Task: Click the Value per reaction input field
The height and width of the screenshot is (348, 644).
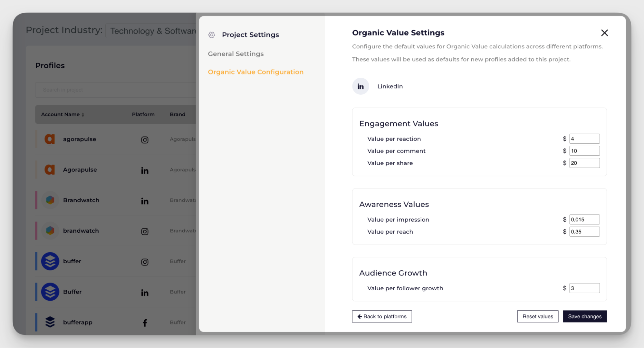Action: (x=584, y=139)
